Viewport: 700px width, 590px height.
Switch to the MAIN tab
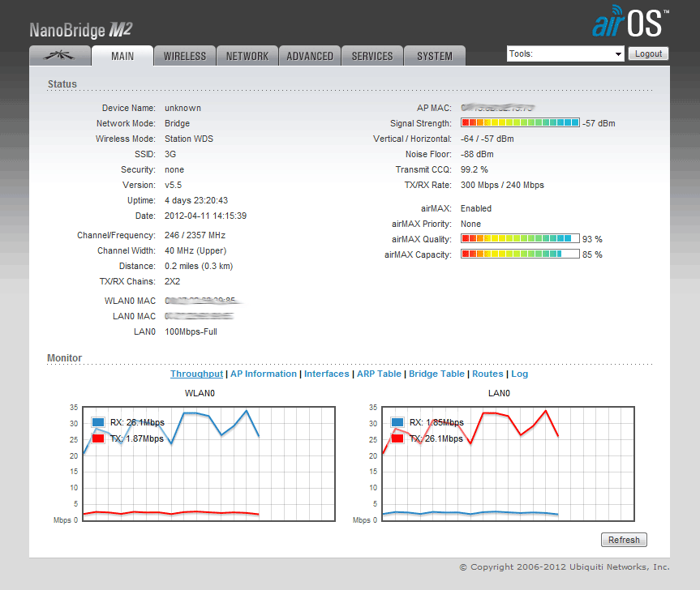pos(122,56)
